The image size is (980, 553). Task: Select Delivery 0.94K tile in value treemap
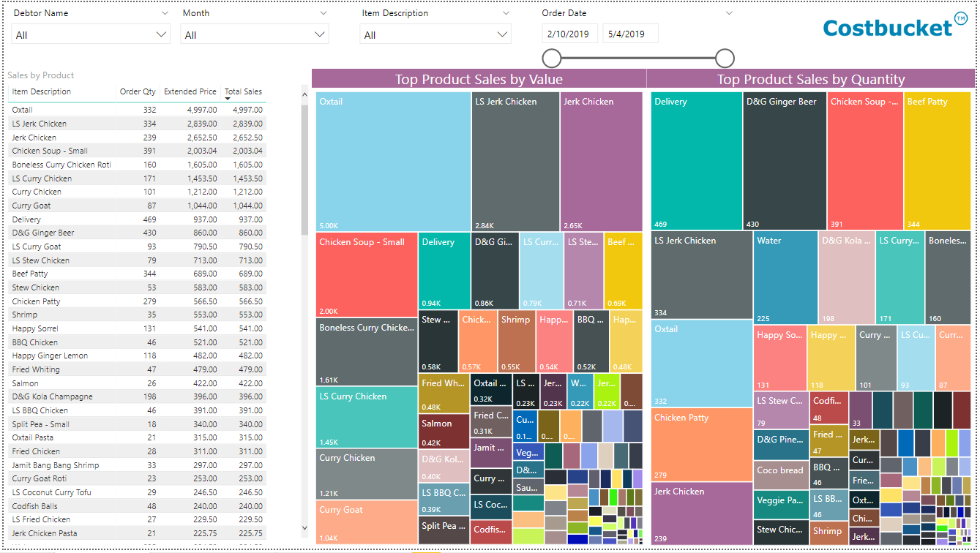click(444, 271)
